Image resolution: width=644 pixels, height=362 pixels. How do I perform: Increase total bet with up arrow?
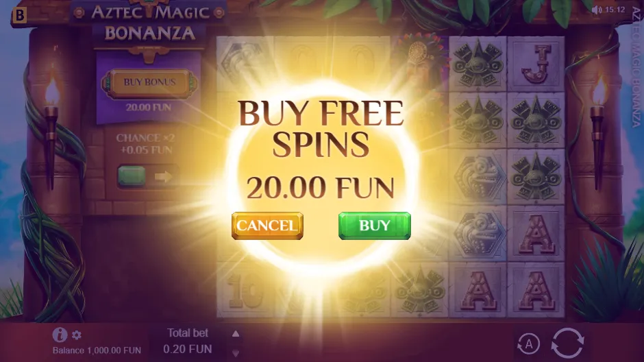coord(236,334)
